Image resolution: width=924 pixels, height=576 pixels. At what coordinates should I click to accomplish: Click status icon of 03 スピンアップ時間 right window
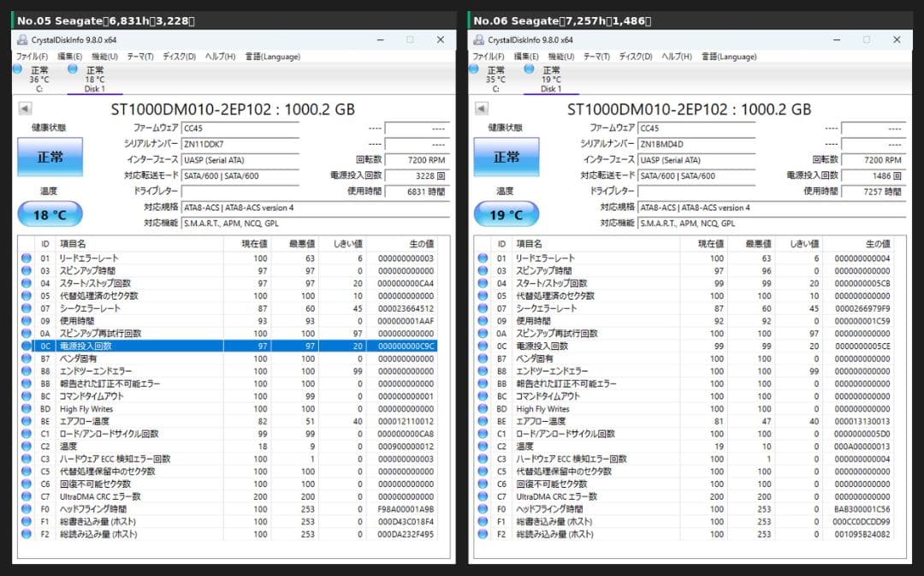coord(483,270)
